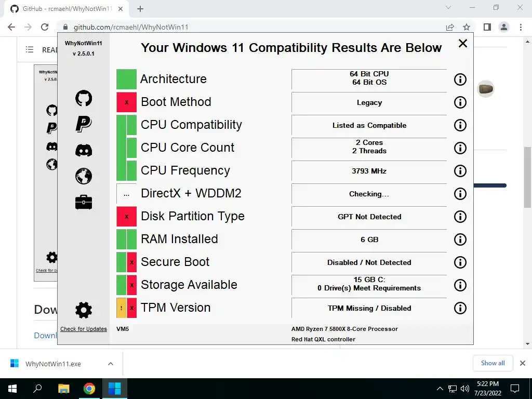Screen dimensions: 532x399
Task: Open the volume control in tray
Action: 465,389
